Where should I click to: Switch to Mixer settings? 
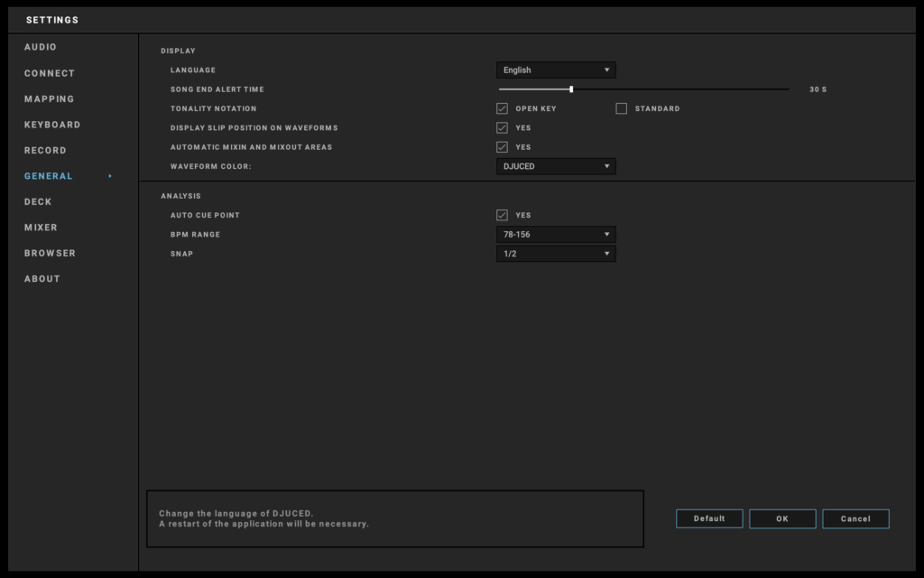pyautogui.click(x=41, y=228)
